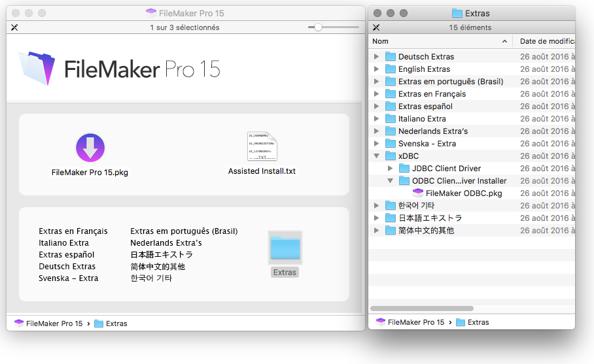Click the FileMaker Pro 15 title bar disk icon

click(x=150, y=13)
